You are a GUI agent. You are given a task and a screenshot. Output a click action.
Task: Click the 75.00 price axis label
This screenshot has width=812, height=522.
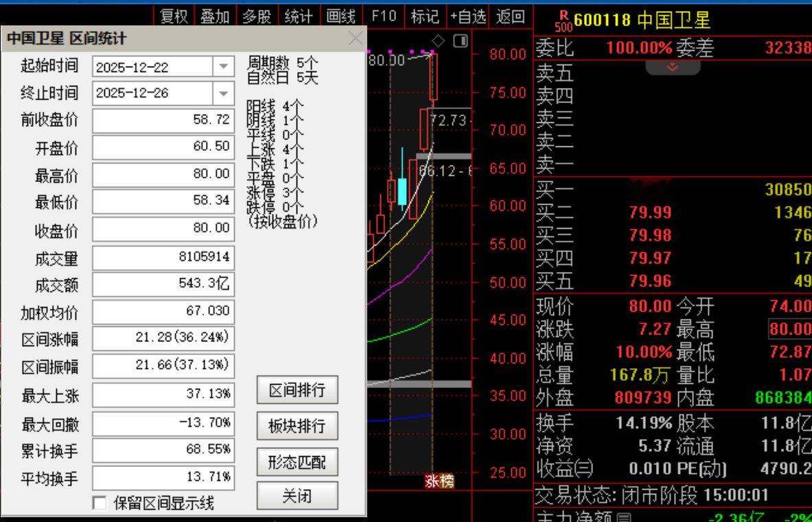[x=507, y=92]
